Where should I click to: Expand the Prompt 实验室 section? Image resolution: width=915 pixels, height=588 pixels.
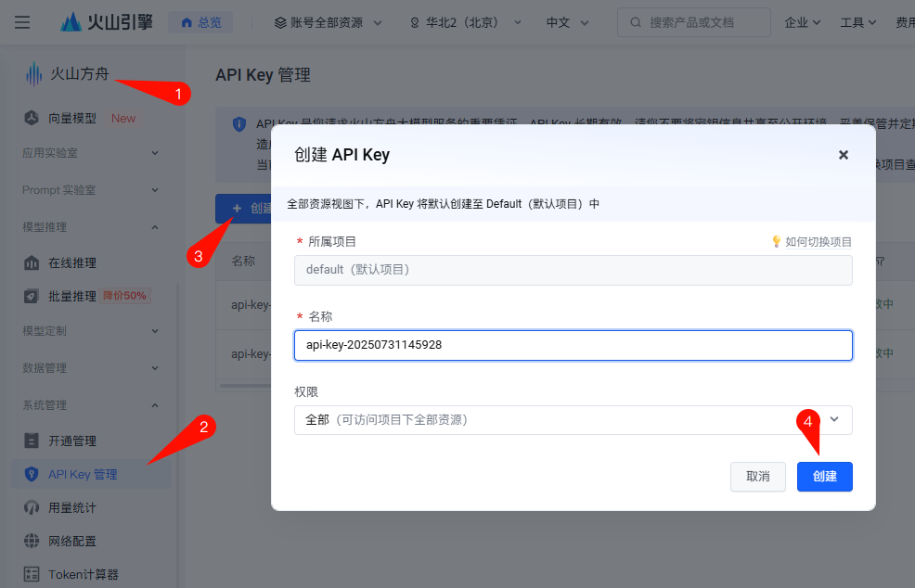click(90, 190)
